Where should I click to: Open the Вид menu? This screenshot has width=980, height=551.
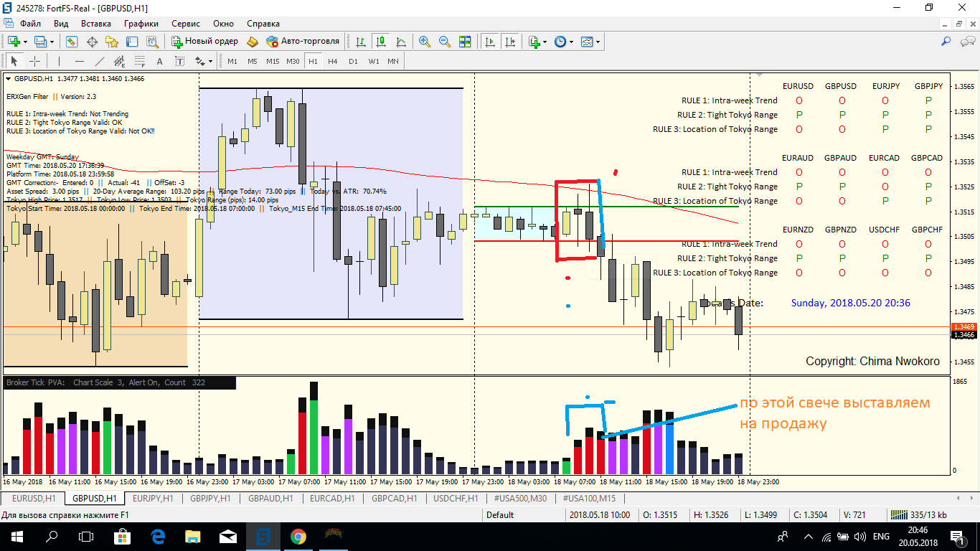coord(62,24)
